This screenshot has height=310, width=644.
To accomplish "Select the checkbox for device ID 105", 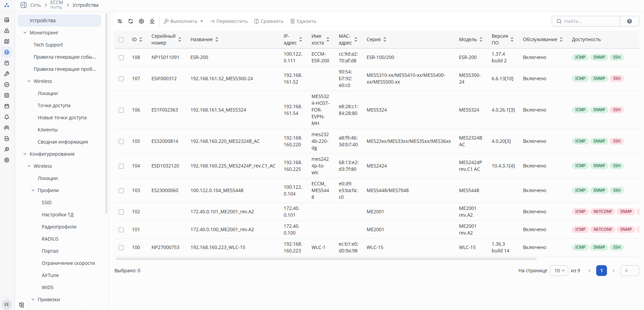I will [121, 142].
